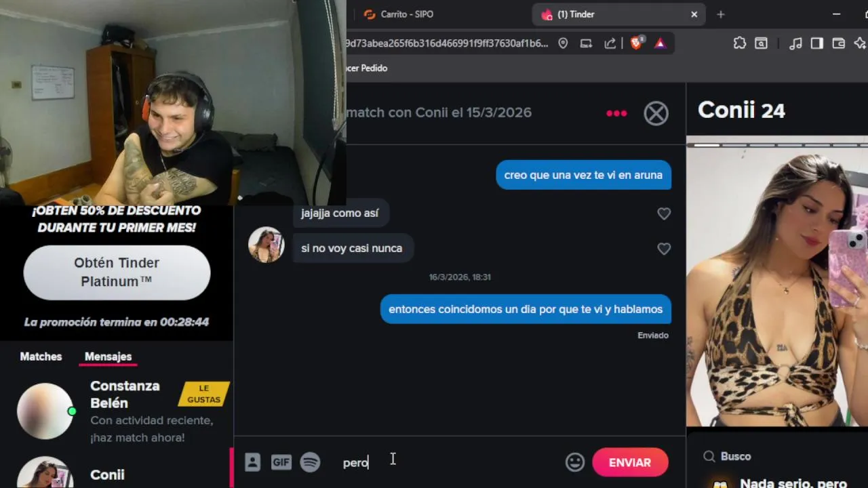
Task: Open the browser extensions puzzle icon
Action: (x=740, y=43)
